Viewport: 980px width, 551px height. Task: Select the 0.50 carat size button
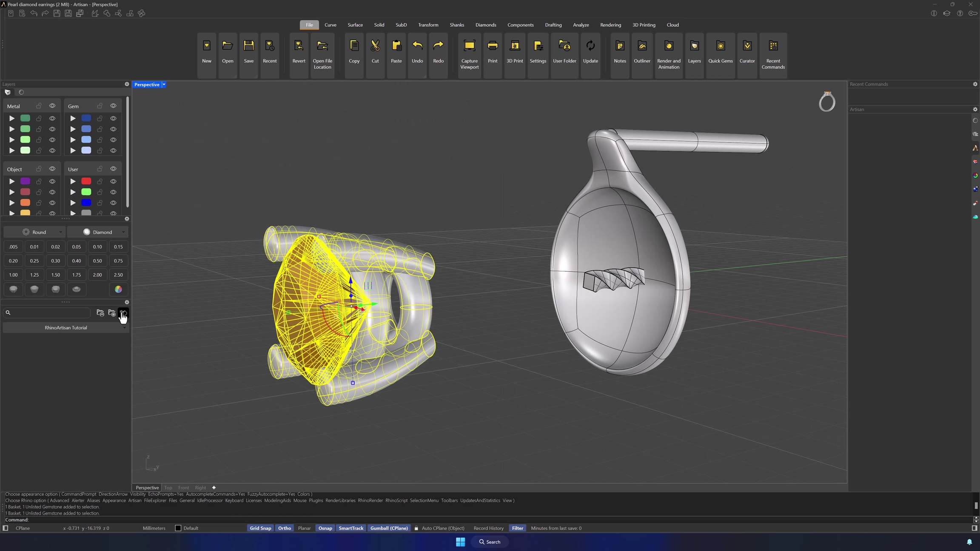97,261
